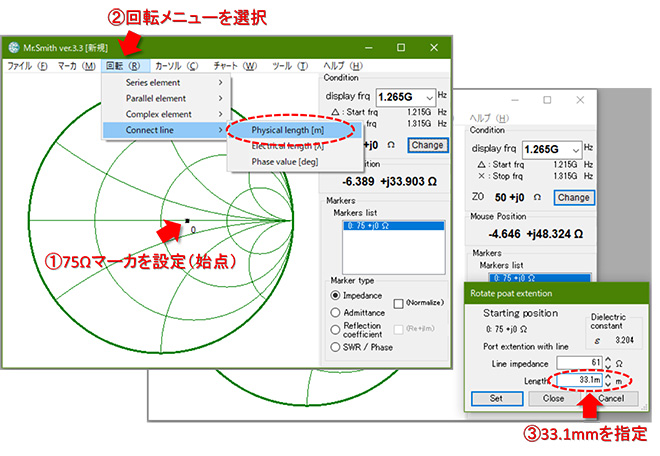Expand Complex element submenu

[167, 114]
